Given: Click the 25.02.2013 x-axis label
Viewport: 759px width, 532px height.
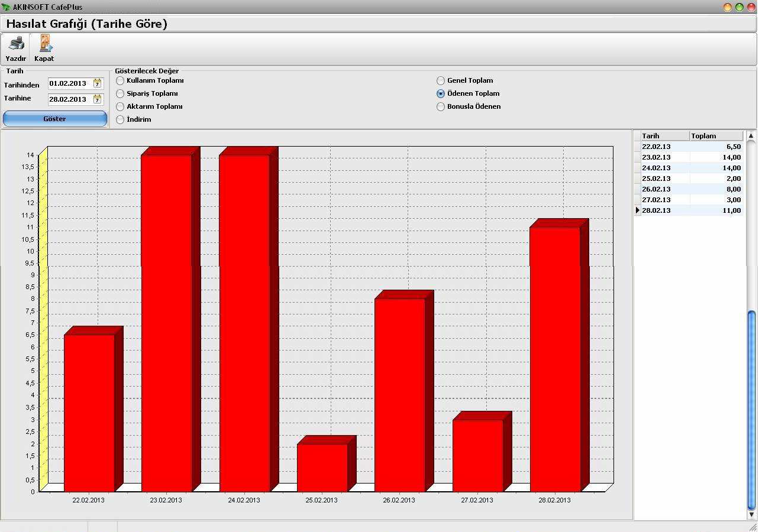Looking at the screenshot, I should tap(321, 500).
